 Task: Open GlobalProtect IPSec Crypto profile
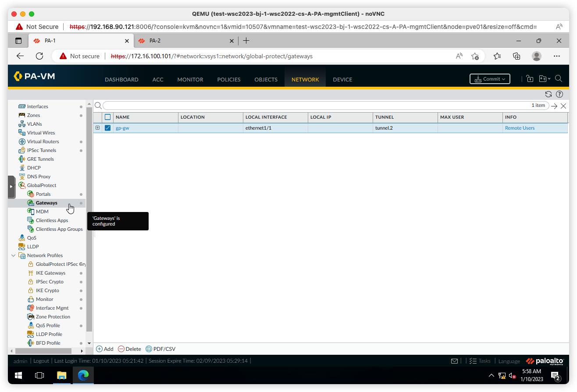(60, 264)
